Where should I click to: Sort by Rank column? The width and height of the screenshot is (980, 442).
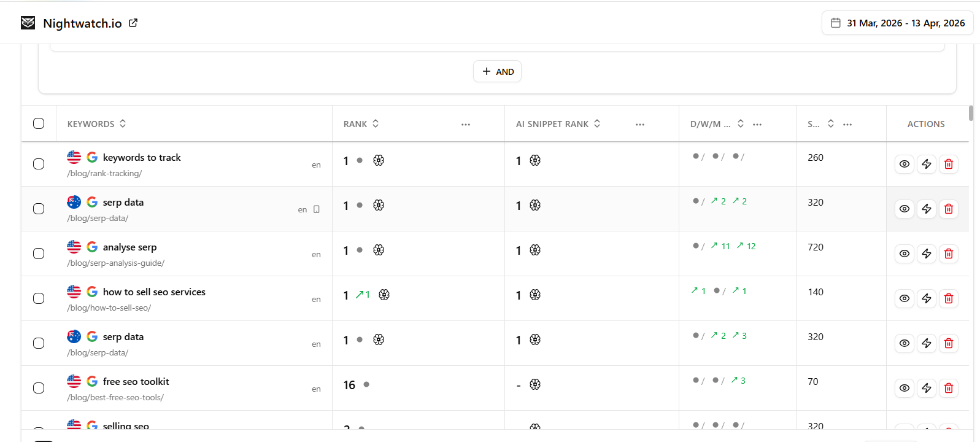point(376,123)
